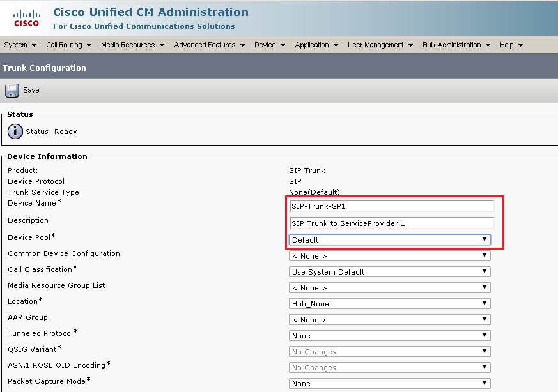Image resolution: width=558 pixels, height=392 pixels.
Task: Open the User Management menu
Action: (376, 45)
